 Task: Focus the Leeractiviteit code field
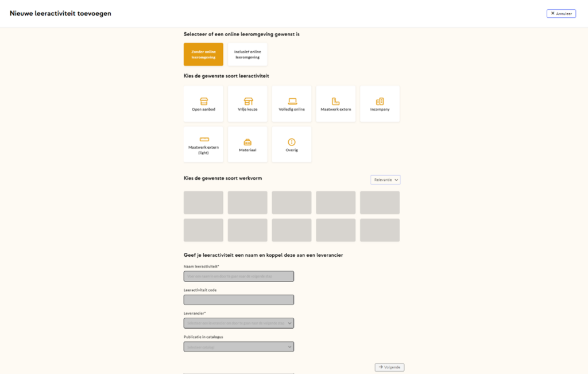coord(239,300)
